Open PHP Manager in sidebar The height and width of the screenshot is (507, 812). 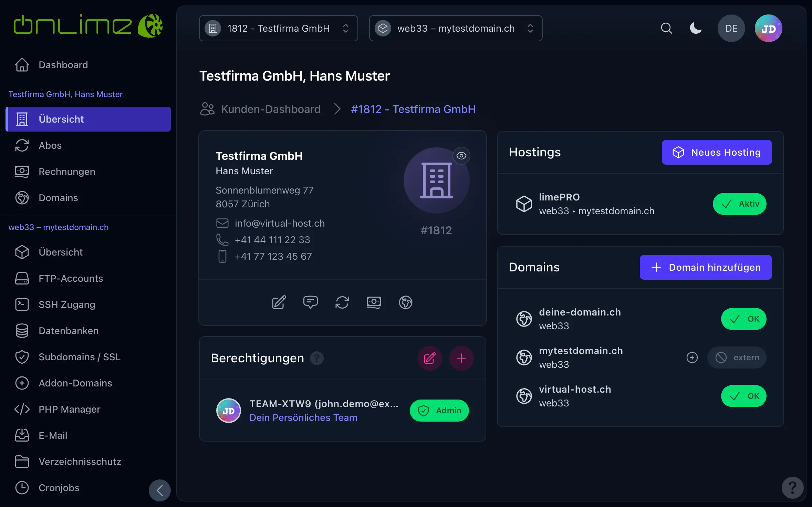[x=88, y=409]
